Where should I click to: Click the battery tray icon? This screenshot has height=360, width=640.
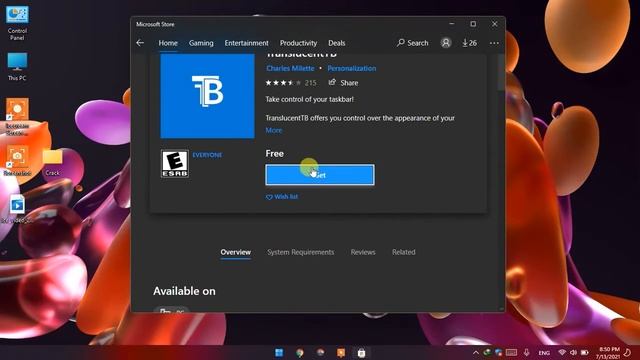(x=584, y=352)
